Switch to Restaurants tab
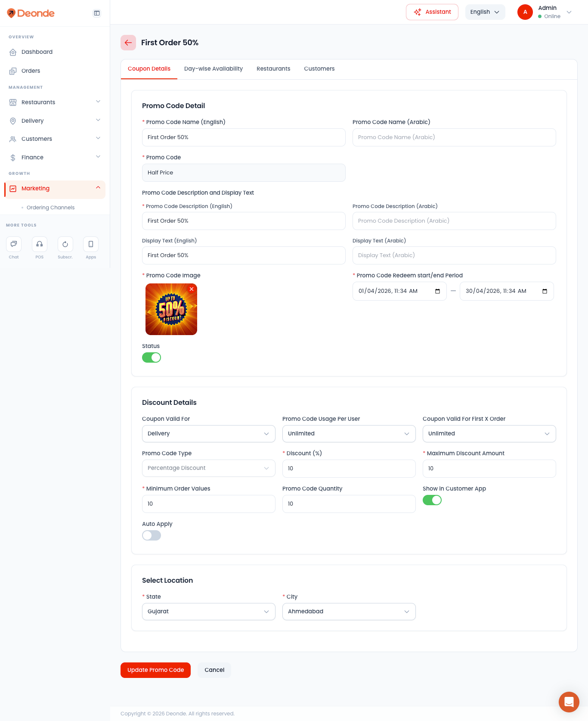 [x=273, y=69]
